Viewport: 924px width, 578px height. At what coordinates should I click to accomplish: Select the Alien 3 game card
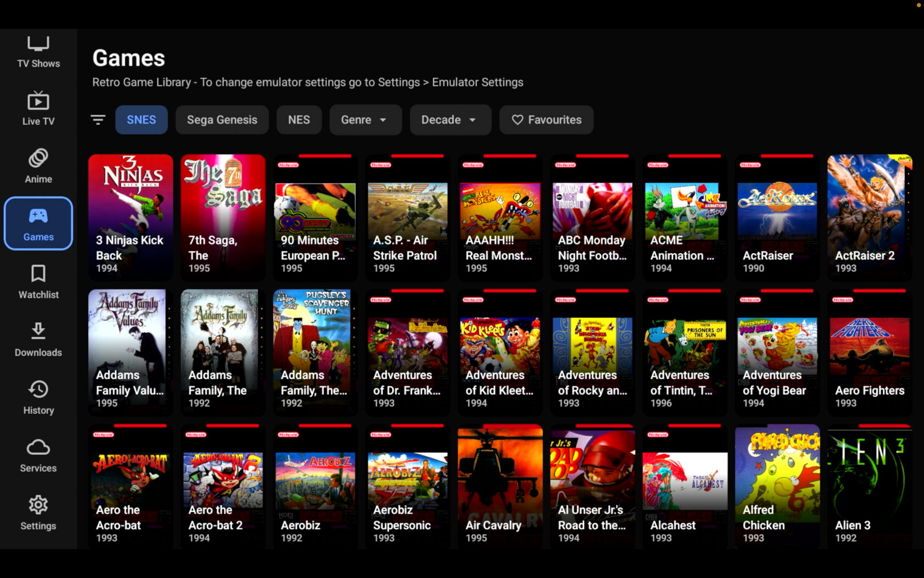pyautogui.click(x=870, y=487)
